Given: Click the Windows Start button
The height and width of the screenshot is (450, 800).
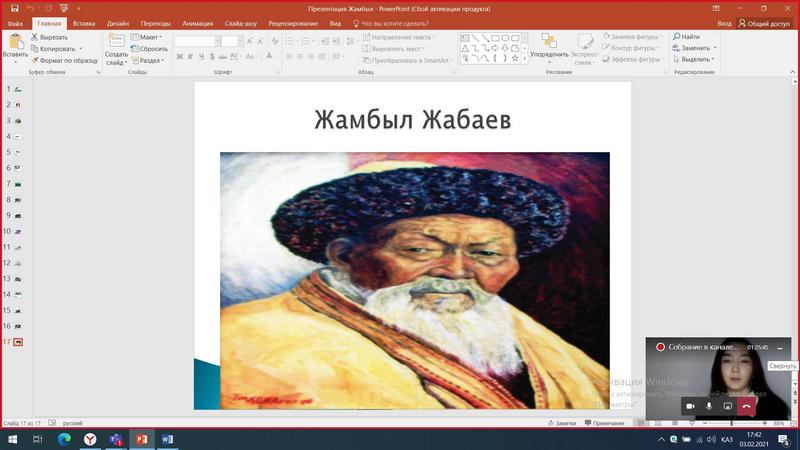Looking at the screenshot, I should click(x=12, y=439).
